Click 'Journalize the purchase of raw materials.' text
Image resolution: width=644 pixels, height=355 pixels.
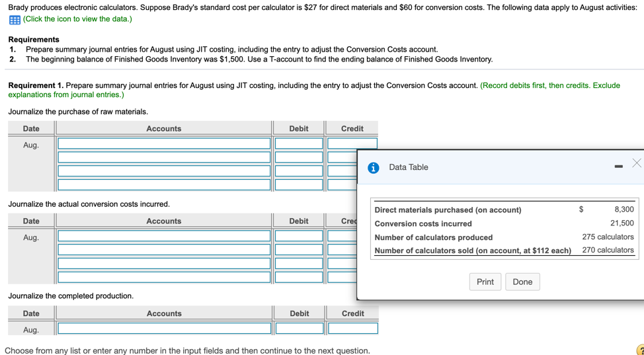pyautogui.click(x=78, y=112)
